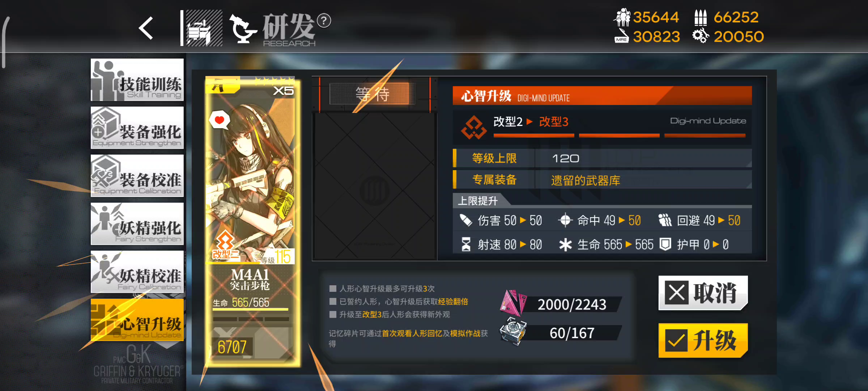868x391 pixels.
Task: Open the research help question mark
Action: (324, 21)
